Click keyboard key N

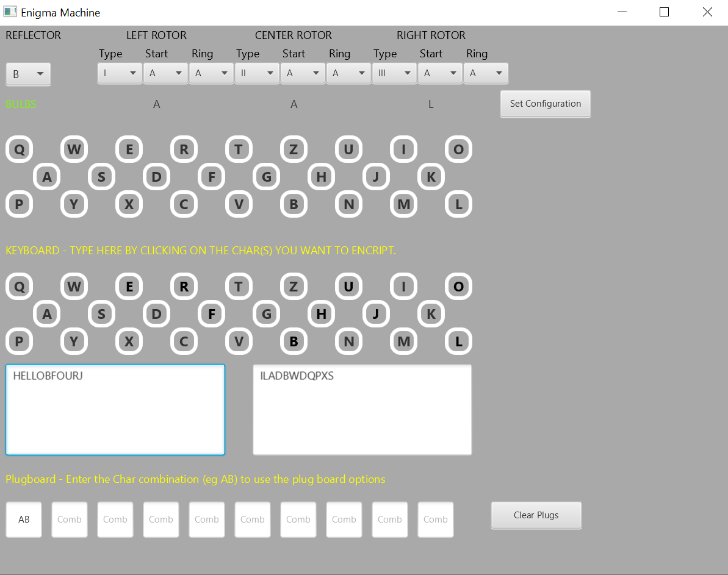[x=348, y=341]
